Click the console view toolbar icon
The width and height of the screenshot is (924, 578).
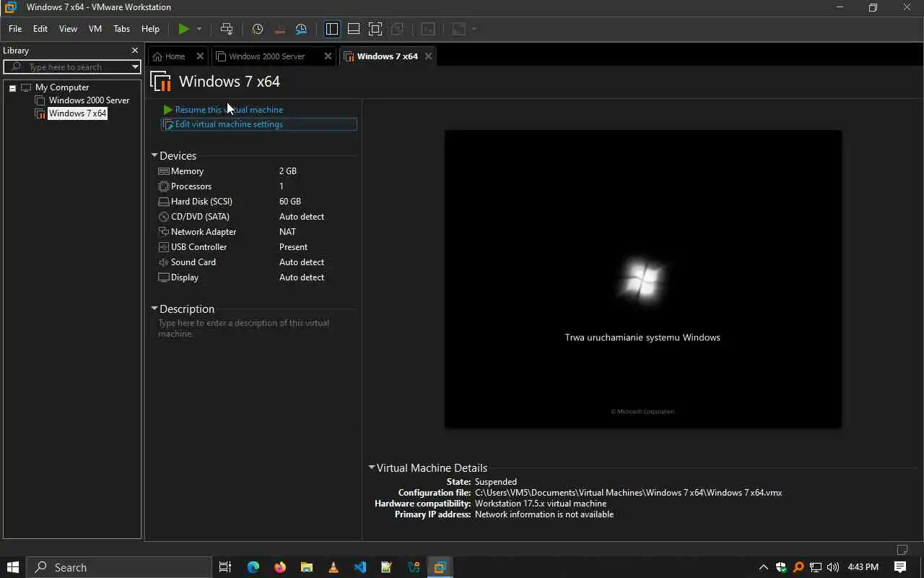click(x=428, y=29)
